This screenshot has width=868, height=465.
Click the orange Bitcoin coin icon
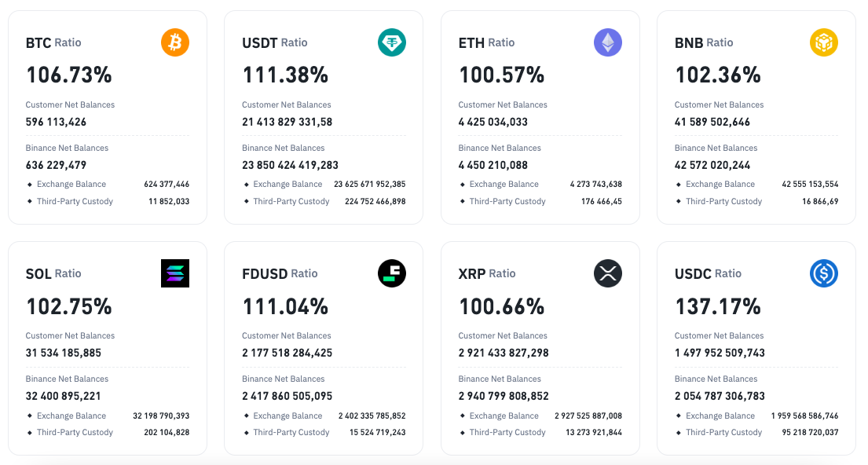[175, 42]
